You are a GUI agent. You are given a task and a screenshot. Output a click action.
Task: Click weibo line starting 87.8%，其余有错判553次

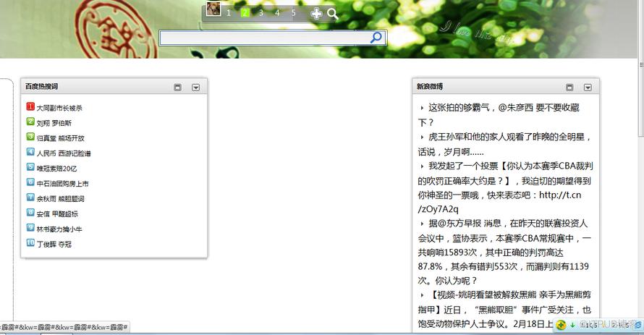(504, 266)
